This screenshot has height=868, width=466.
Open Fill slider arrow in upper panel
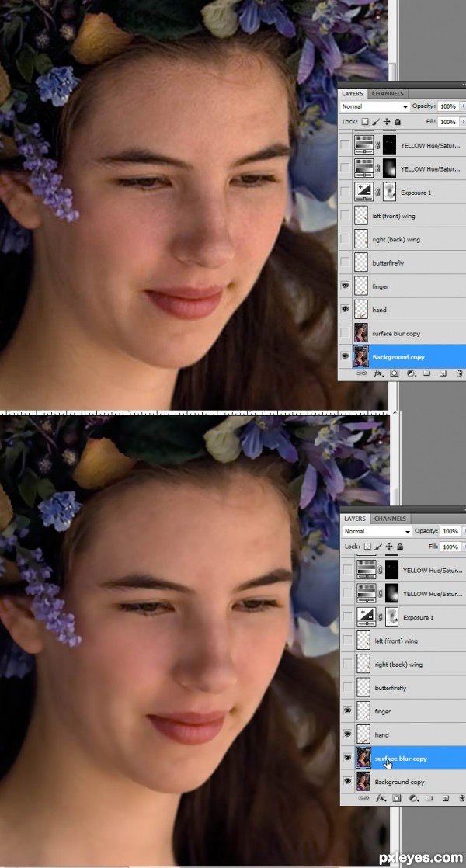point(463,122)
